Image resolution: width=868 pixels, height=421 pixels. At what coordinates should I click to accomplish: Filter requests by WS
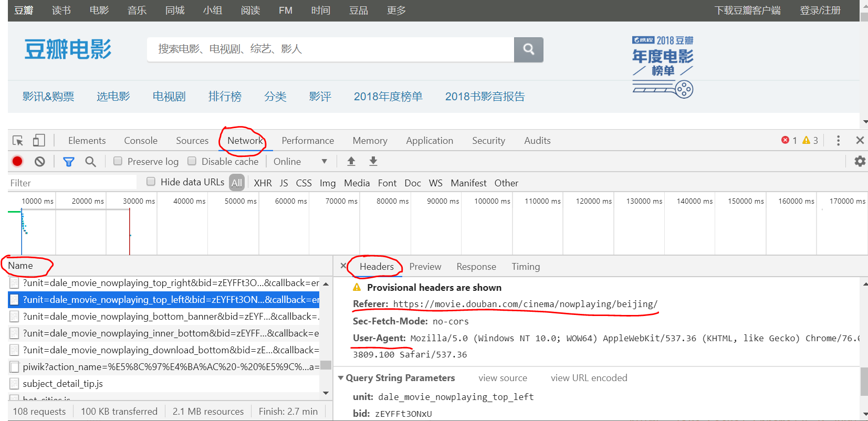436,183
